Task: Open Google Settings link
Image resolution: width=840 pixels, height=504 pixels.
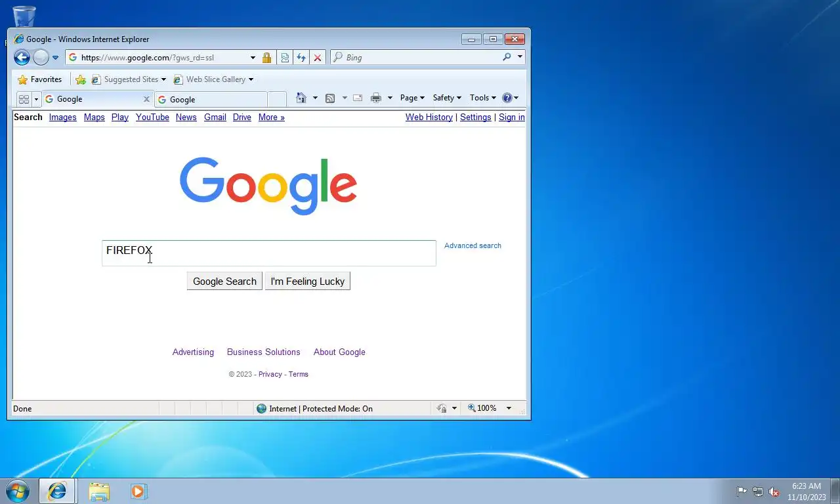Action: pos(476,117)
